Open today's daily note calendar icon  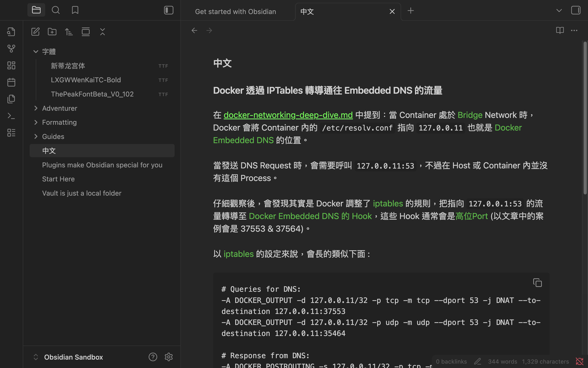[11, 82]
